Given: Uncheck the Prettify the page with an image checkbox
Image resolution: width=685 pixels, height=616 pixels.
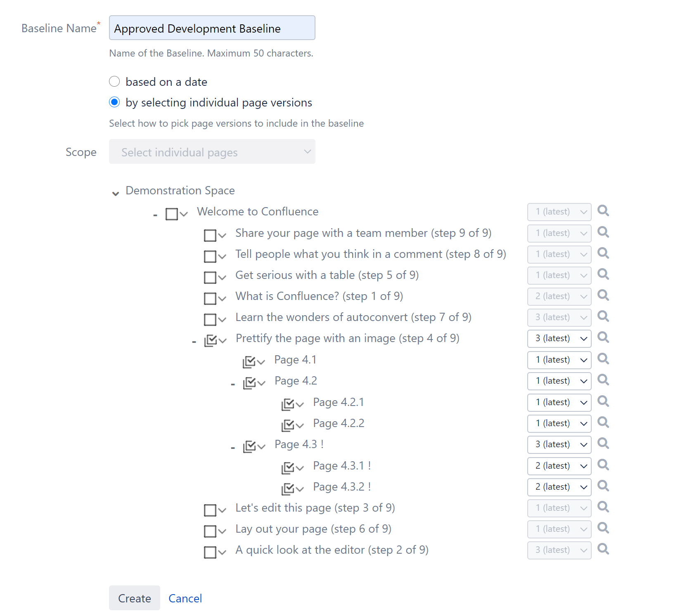Looking at the screenshot, I should coord(211,340).
